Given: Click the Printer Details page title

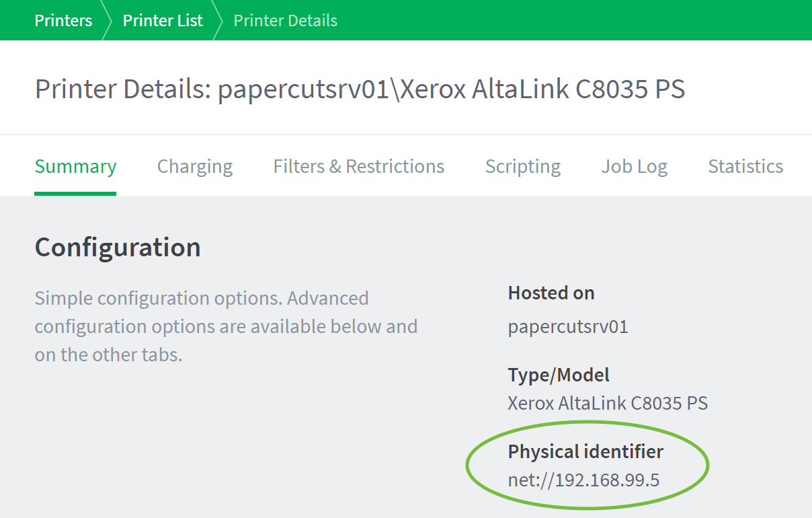Looking at the screenshot, I should point(360,88).
